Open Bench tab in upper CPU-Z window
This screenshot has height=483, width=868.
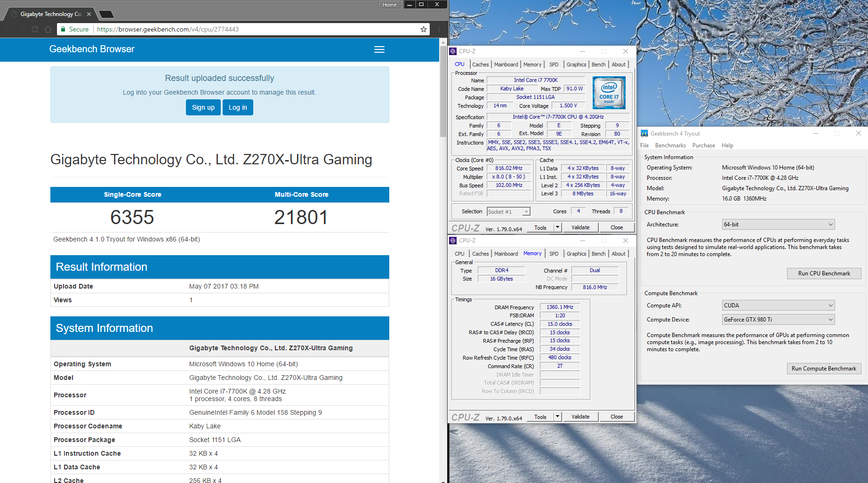click(598, 64)
